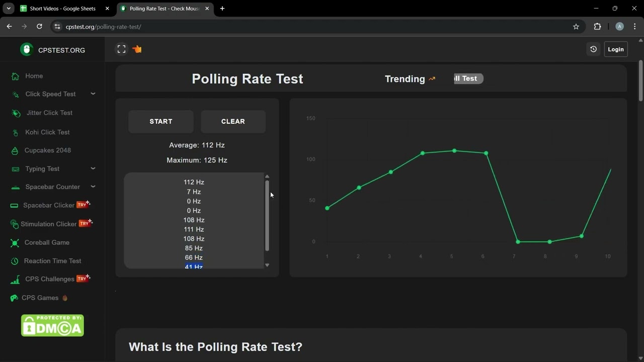Viewport: 644px width, 362px height.
Task: Go back in browser history
Action: 9,27
